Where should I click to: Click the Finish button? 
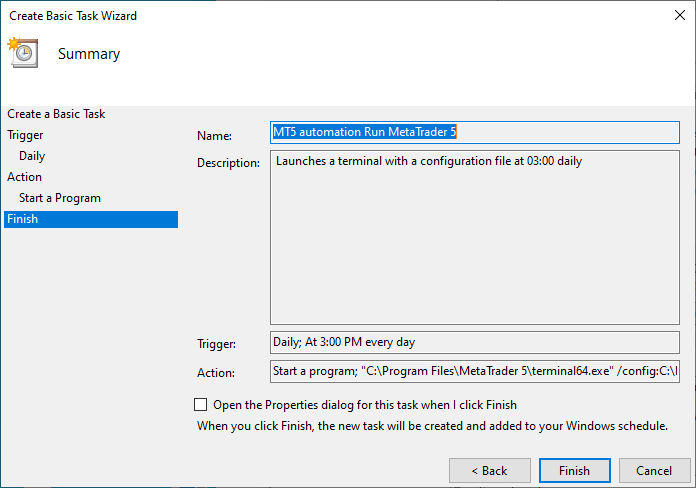(x=574, y=470)
